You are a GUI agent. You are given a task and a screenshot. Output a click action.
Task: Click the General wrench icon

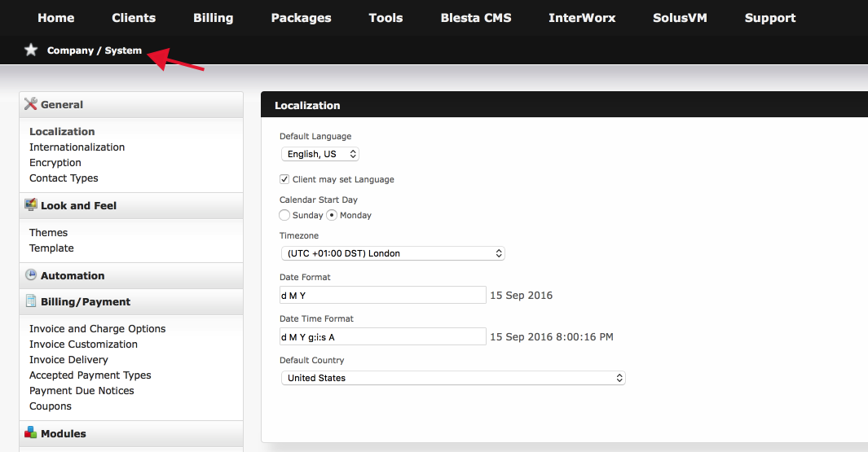point(31,104)
